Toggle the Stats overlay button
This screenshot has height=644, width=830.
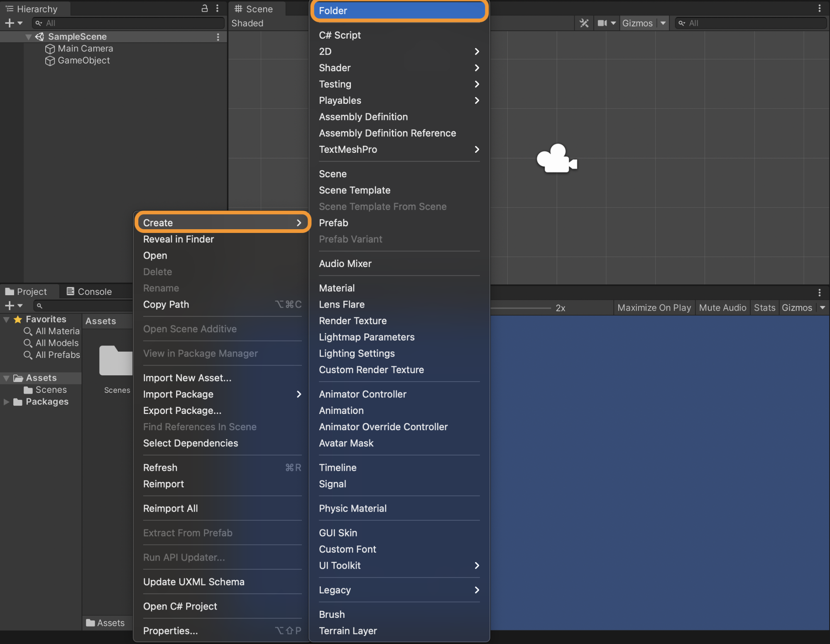coord(764,308)
